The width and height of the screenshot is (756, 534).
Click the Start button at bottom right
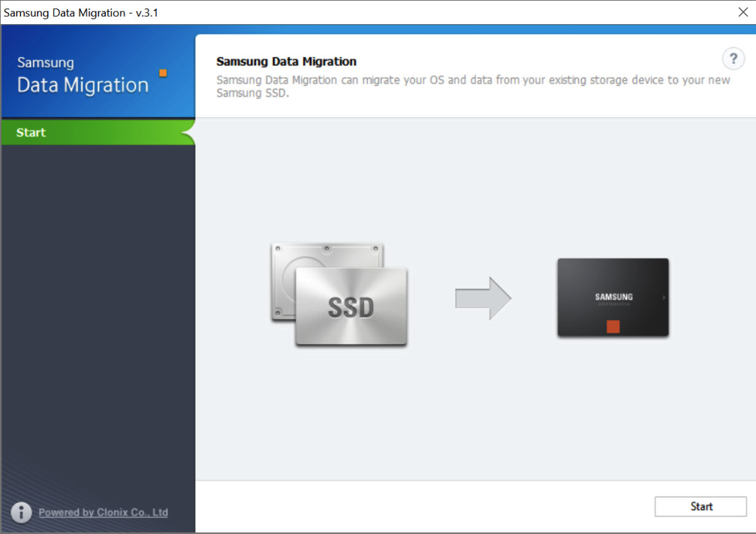coord(700,506)
